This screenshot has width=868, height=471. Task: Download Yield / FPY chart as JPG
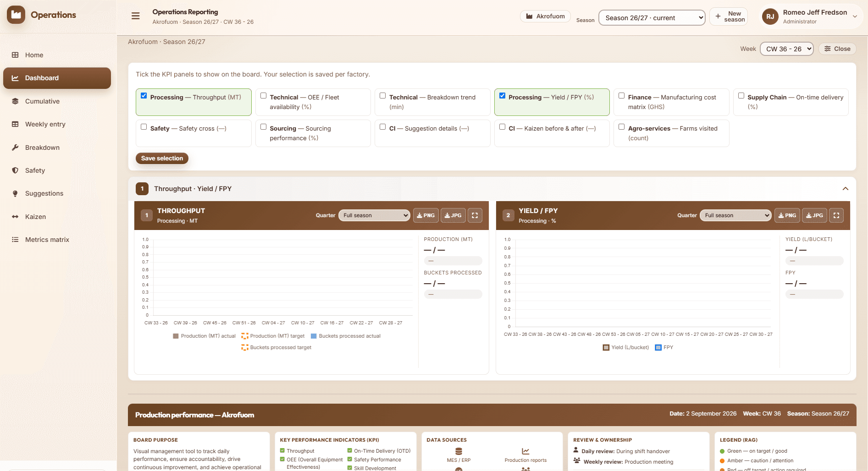(814, 215)
